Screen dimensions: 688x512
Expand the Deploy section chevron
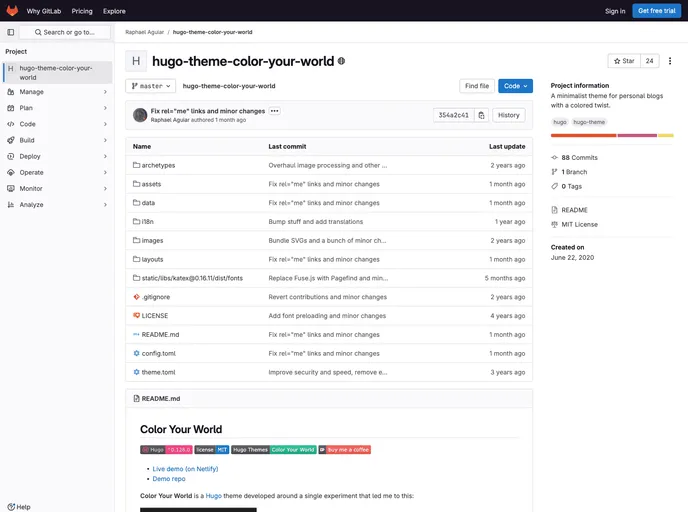pos(105,156)
